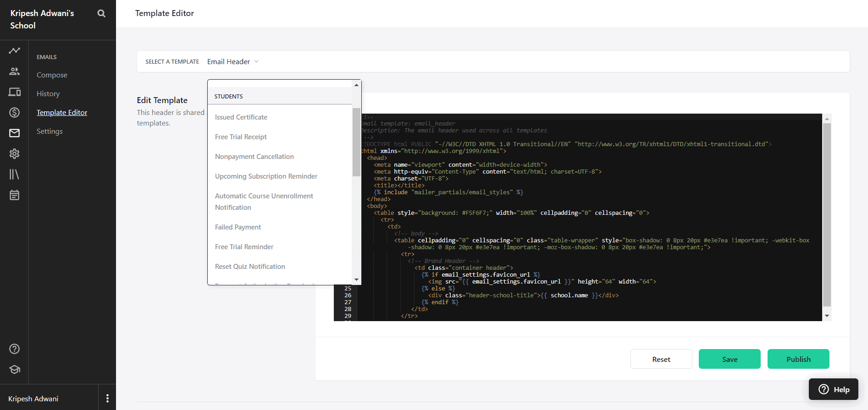868x410 pixels.
Task: Expand the Email Header template dropdown
Action: coord(233,62)
